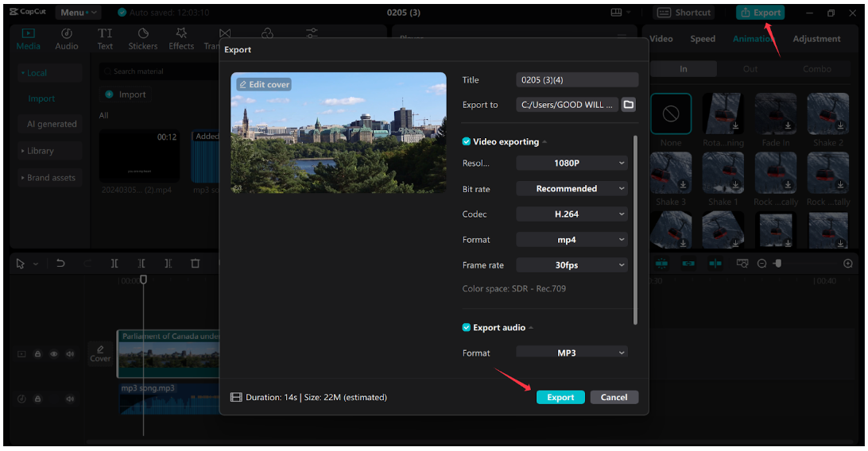Click Cover button on video track
This screenshot has width=868, height=451.
click(x=100, y=353)
